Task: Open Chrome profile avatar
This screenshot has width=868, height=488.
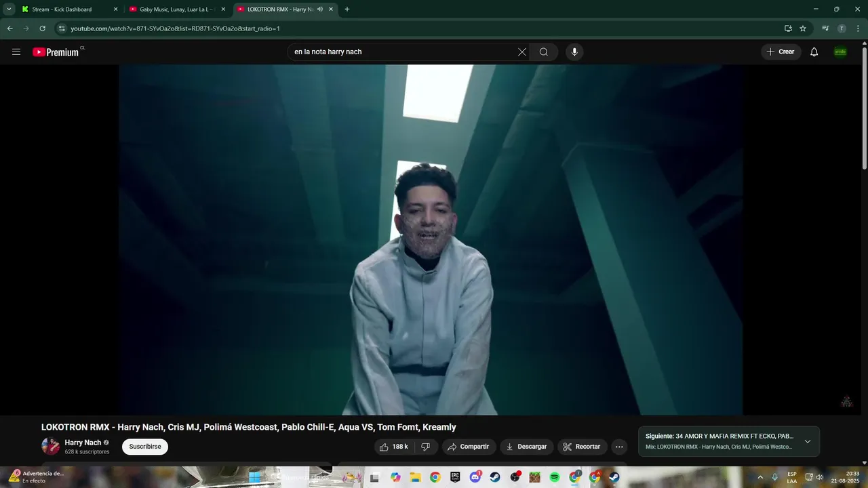Action: tap(842, 28)
